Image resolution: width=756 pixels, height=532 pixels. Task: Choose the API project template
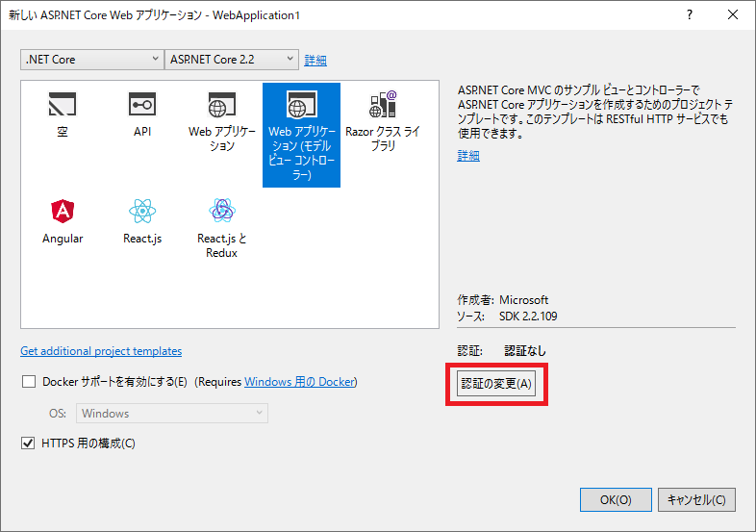click(142, 114)
